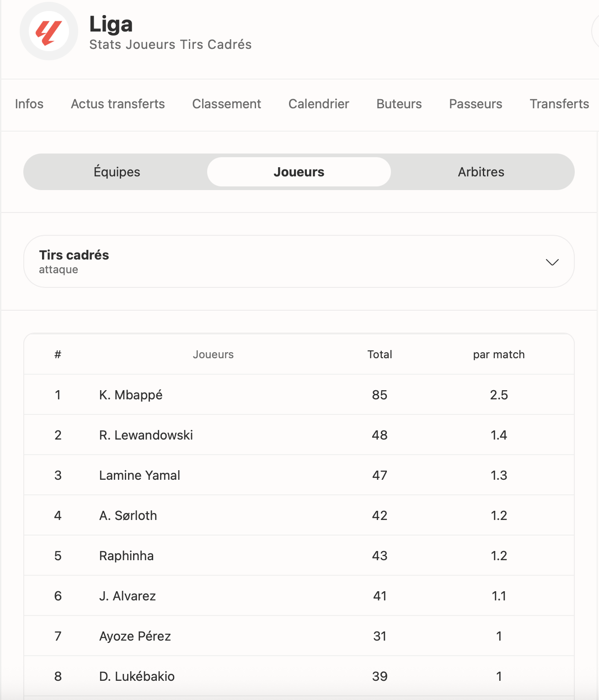The width and height of the screenshot is (599, 700).
Task: Open the Transferts tab
Action: point(559,104)
